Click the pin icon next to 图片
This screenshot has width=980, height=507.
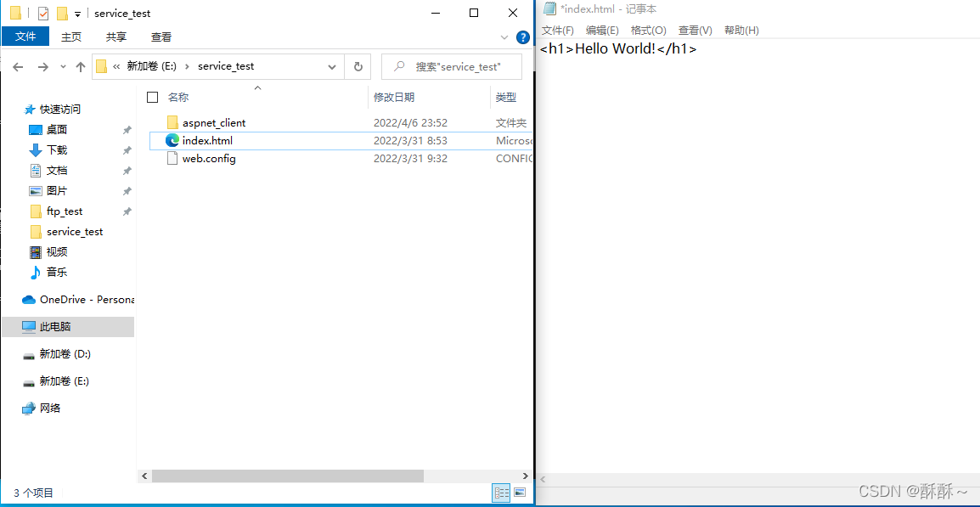pyautogui.click(x=127, y=191)
